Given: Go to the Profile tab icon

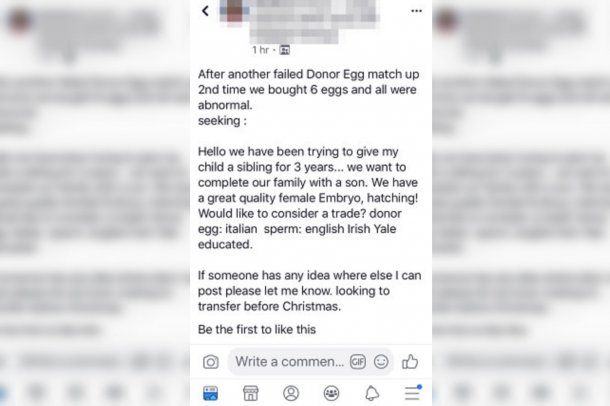Looking at the screenshot, I should point(291,393).
